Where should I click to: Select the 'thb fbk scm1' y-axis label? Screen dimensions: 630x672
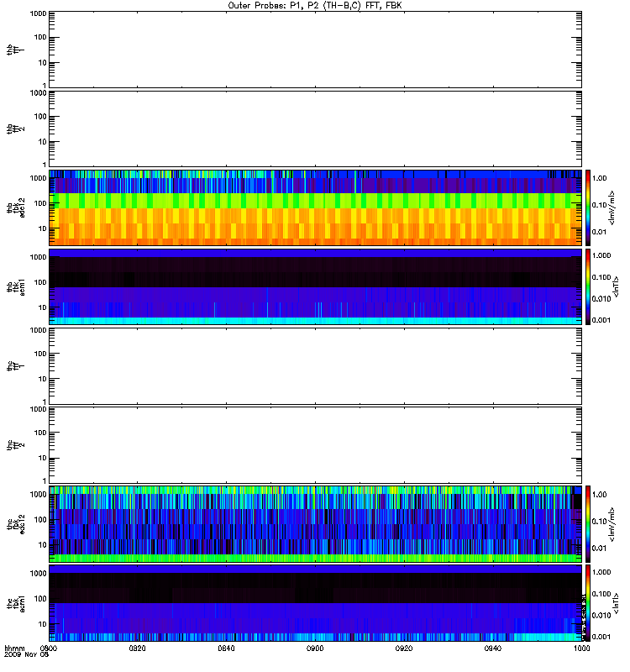point(15,287)
